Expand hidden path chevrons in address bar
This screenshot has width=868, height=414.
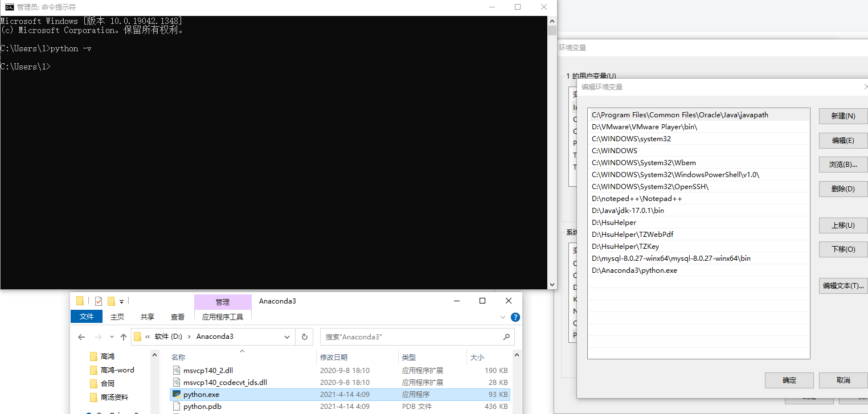pyautogui.click(x=148, y=337)
